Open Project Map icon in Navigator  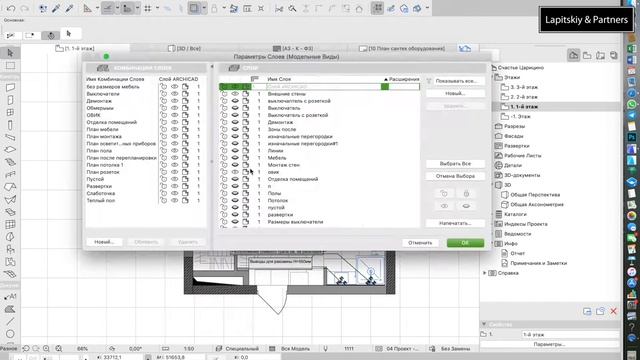573,55
